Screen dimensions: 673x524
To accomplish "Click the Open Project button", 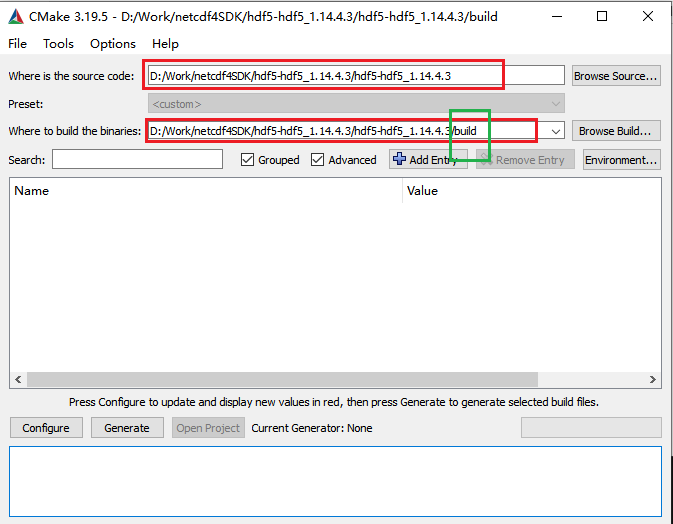I will 208,428.
